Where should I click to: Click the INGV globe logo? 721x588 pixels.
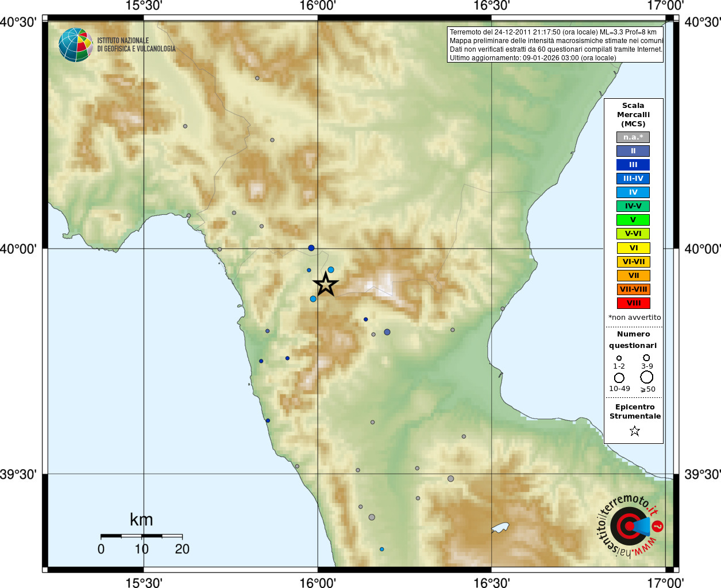pos(76,45)
